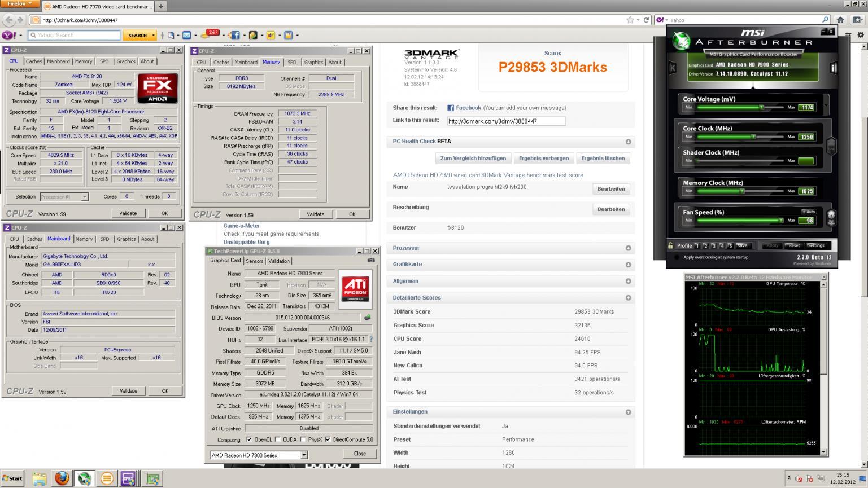The image size is (868, 488).
Task: Open the GPU selection dropdown in GPU-Z
Action: pos(303,455)
